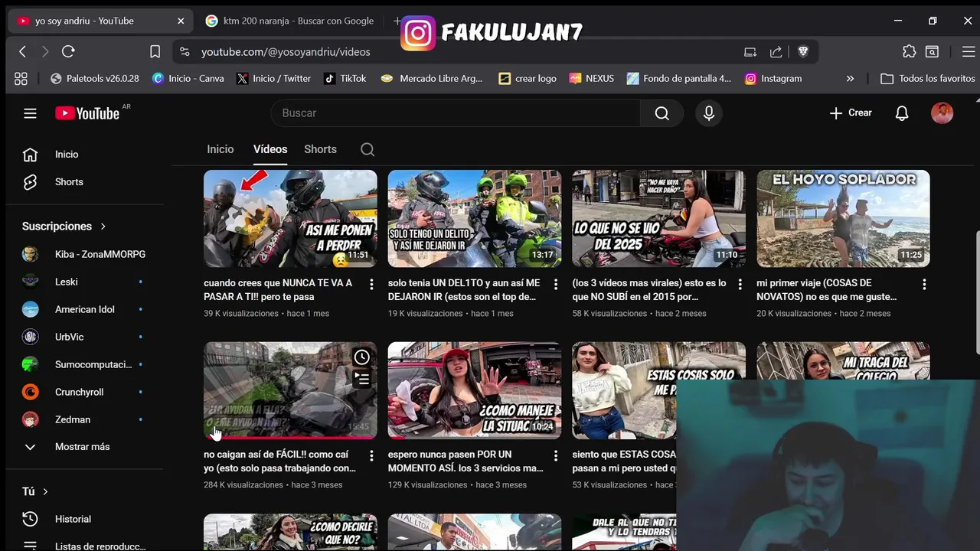This screenshot has height=551, width=980.
Task: Open the account avatar menu
Action: (942, 113)
